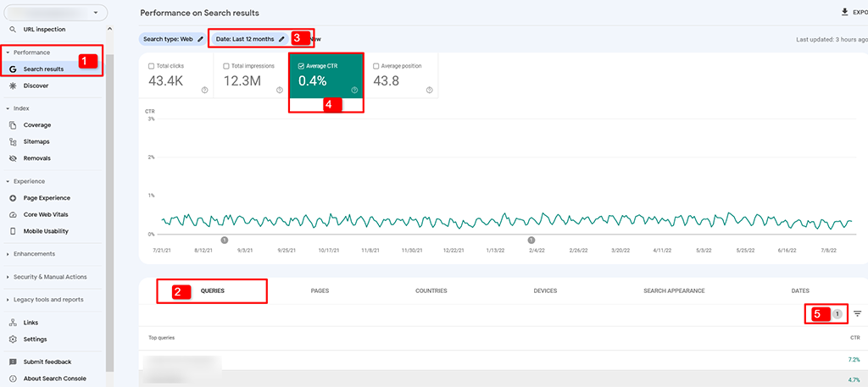Click the 7.2% CTR value

854,359
